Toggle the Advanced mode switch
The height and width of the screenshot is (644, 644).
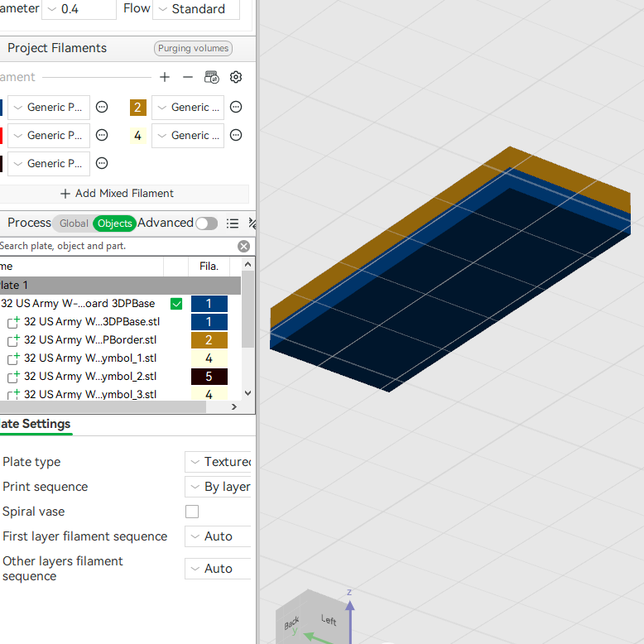(x=207, y=223)
